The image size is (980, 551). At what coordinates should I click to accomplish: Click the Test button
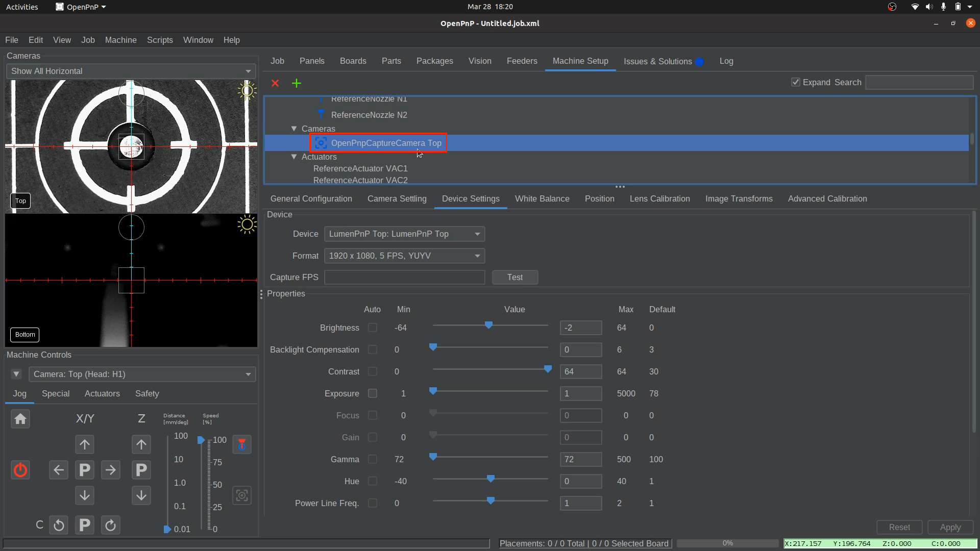click(514, 277)
